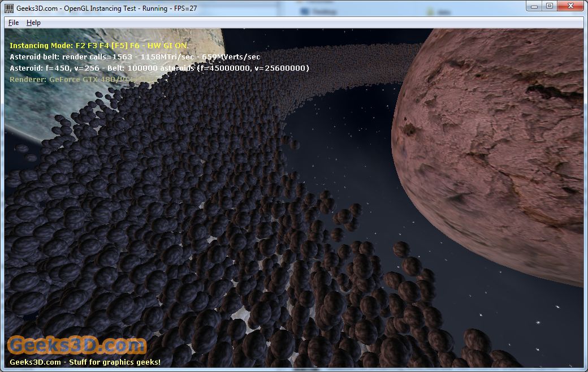Screen dimensions: 588x372
Task: Click the 'Instancing Mode: F2 F3 F4 [F5] F6' text
Action: pyautogui.click(x=75, y=45)
